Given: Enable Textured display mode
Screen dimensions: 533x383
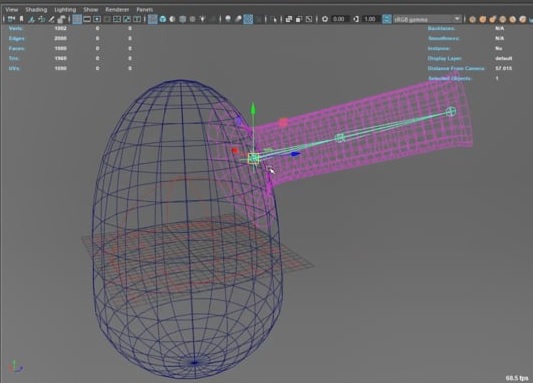Looking at the screenshot, I should pos(192,19).
